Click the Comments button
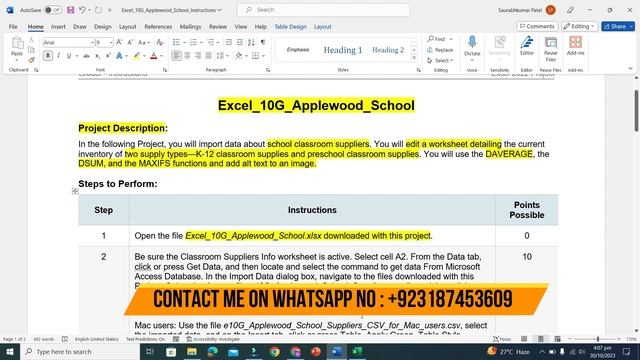 537,26
